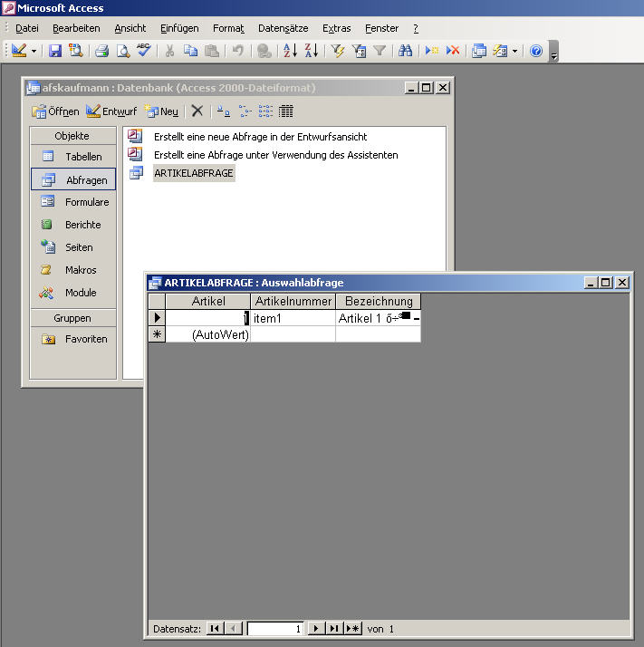Click the Apply Filter funnel icon

click(380, 51)
